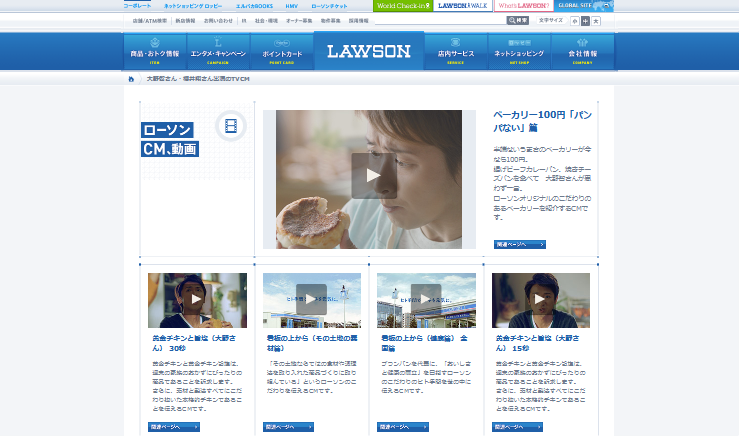
Task: Click the film strip icon beside ローソン CM、動画
Action: (231, 126)
